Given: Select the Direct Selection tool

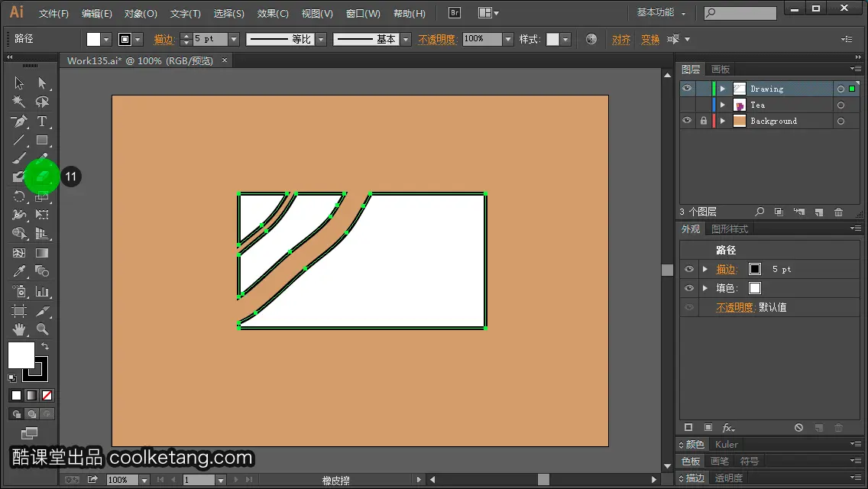Looking at the screenshot, I should 42,83.
